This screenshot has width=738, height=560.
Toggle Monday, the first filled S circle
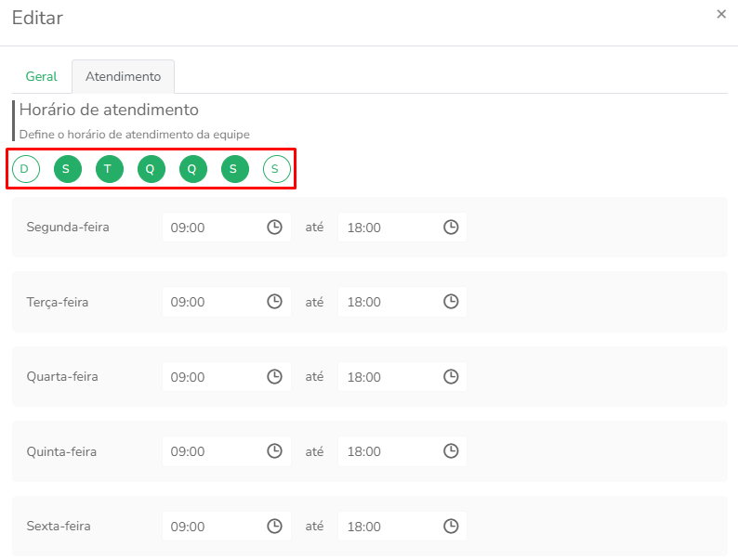68,169
